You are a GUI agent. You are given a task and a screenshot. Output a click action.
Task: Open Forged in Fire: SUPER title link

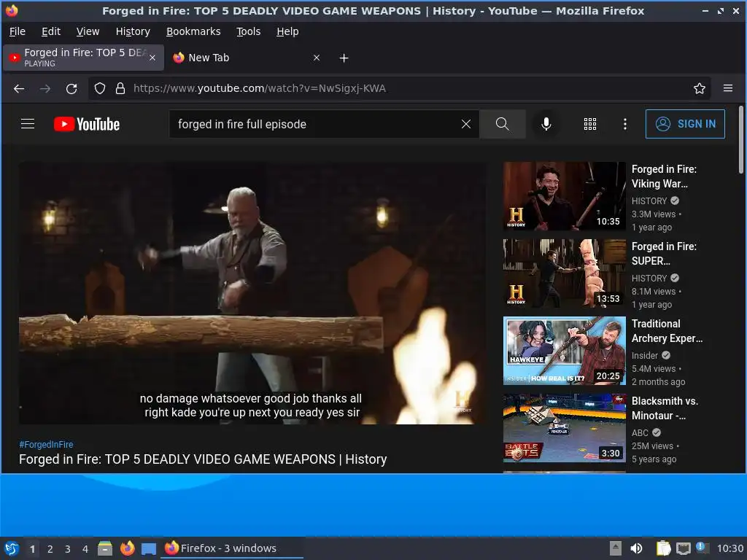(664, 253)
